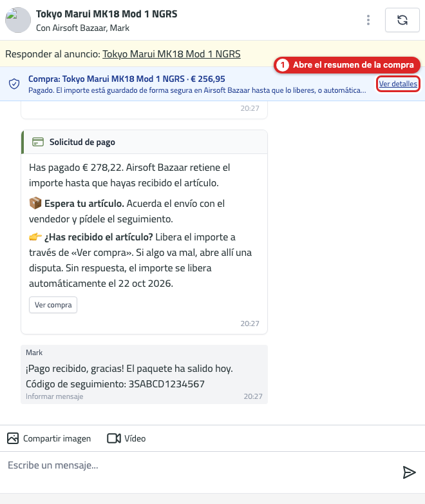Image resolution: width=425 pixels, height=504 pixels.
Task: Click Informar mensaje under Mark's message
Action: (54, 396)
